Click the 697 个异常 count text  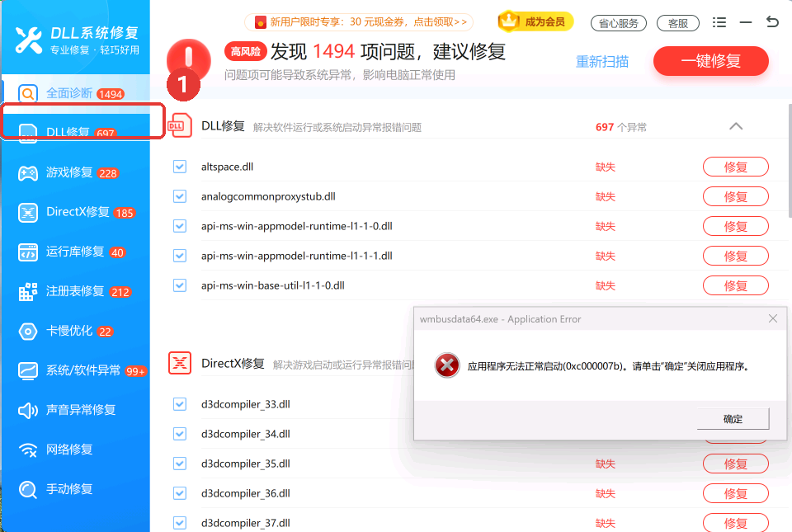620,127
